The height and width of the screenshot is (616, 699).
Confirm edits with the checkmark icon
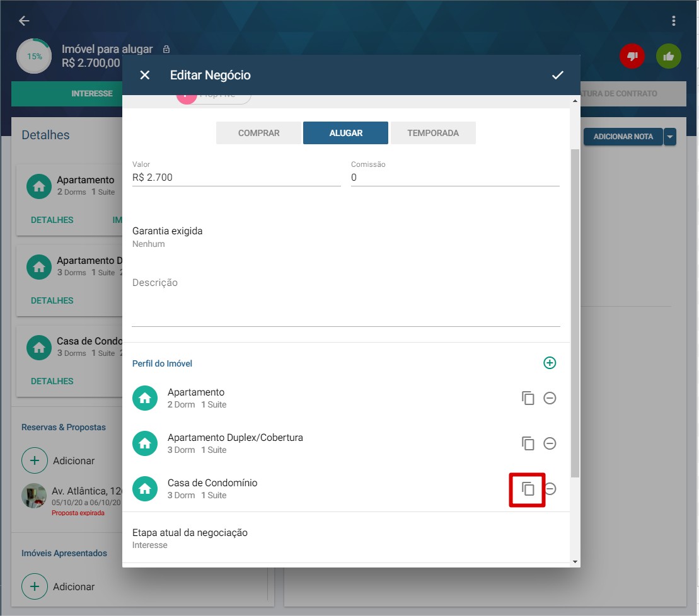point(558,75)
